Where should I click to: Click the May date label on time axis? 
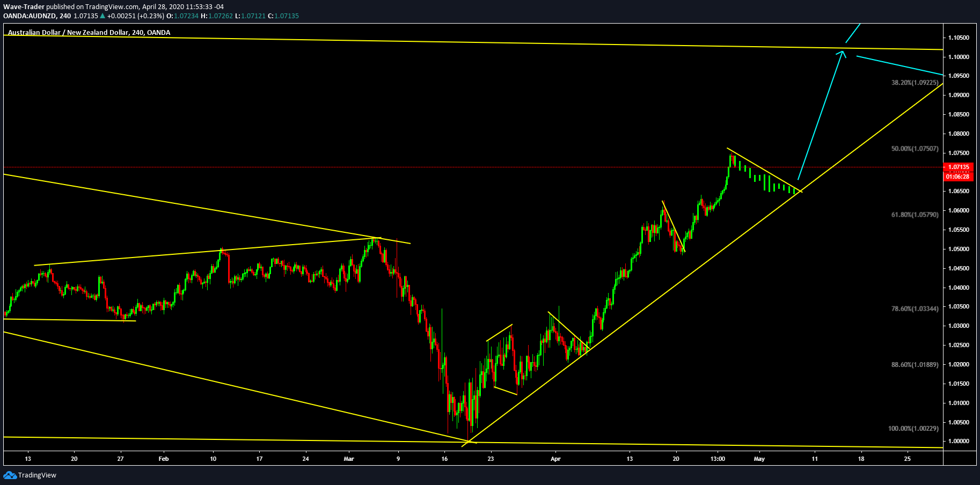(x=759, y=459)
